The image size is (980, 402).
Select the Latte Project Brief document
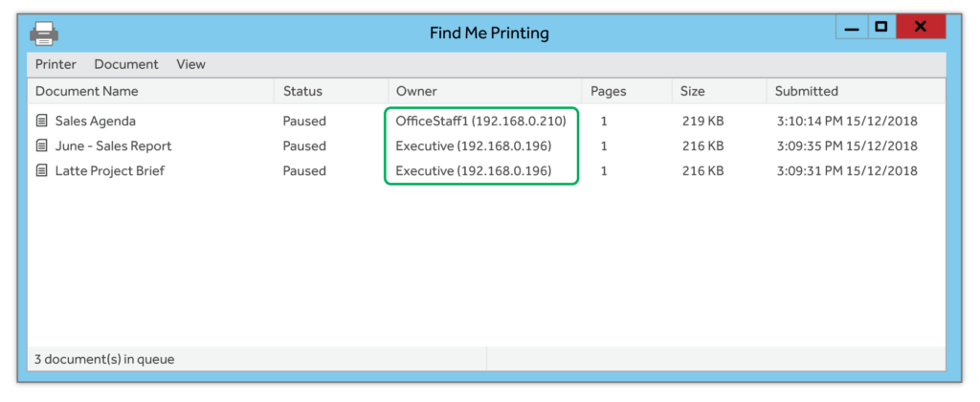click(110, 170)
